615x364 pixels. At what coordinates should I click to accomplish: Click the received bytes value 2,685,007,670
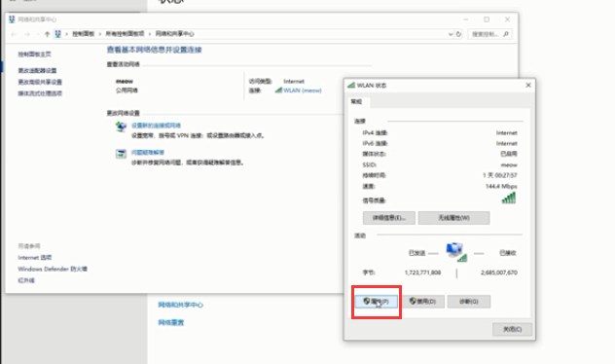click(499, 273)
